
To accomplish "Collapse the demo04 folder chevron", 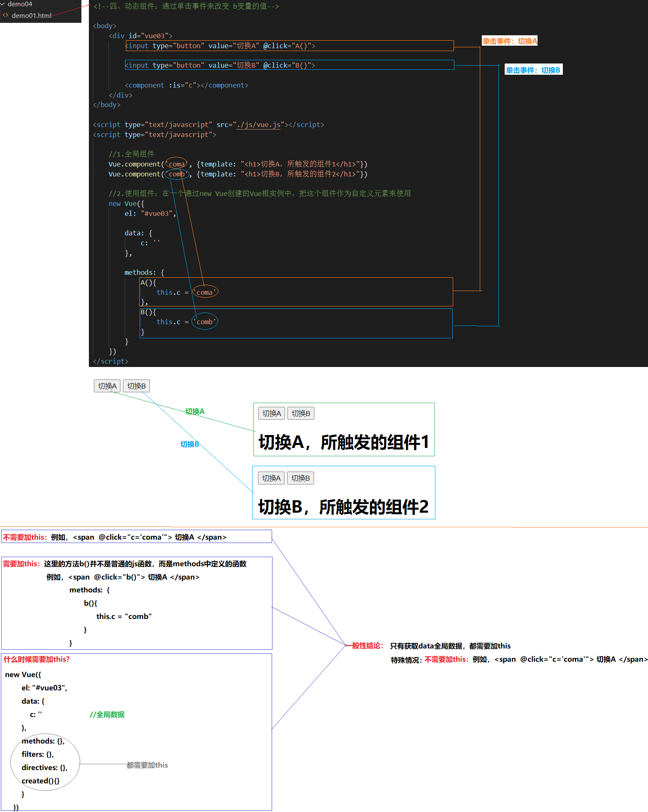I will tap(3, 4).
